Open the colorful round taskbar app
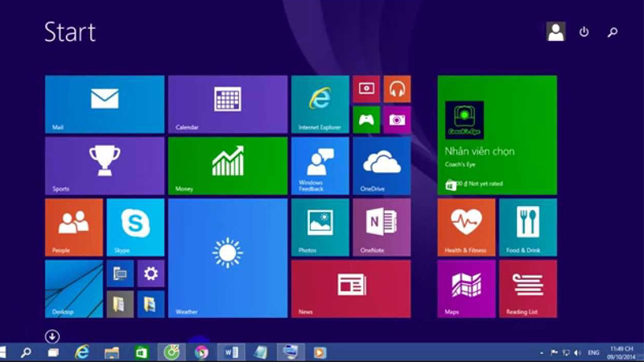This screenshot has width=644, height=362. [x=201, y=352]
